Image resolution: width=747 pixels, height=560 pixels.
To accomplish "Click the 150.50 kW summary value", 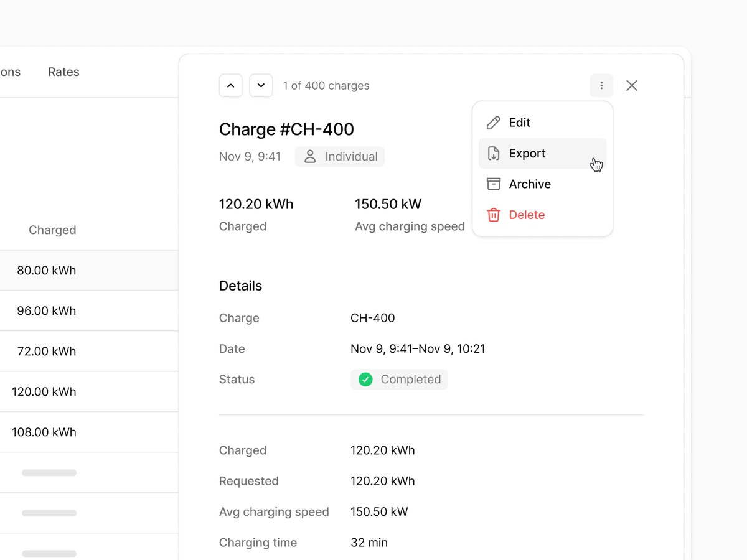I will click(x=388, y=204).
